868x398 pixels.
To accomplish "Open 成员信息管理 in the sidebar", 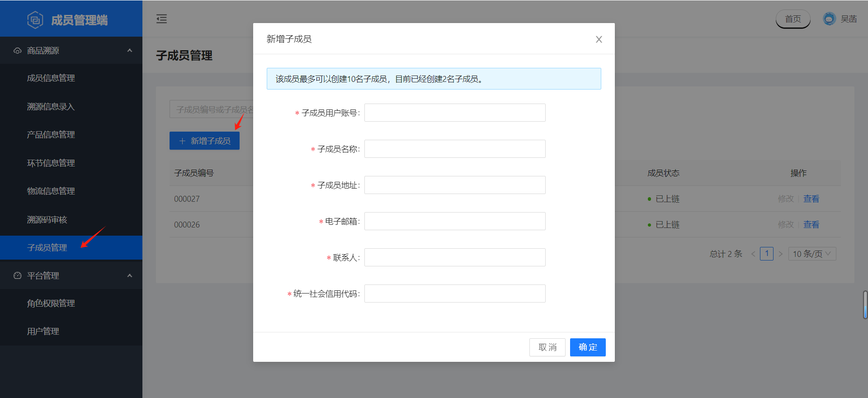I will coord(51,78).
